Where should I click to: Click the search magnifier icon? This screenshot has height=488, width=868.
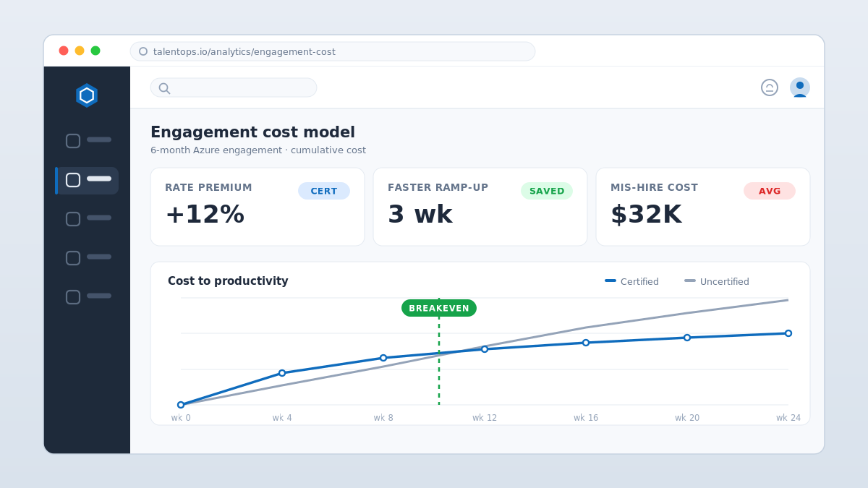pyautogui.click(x=164, y=88)
